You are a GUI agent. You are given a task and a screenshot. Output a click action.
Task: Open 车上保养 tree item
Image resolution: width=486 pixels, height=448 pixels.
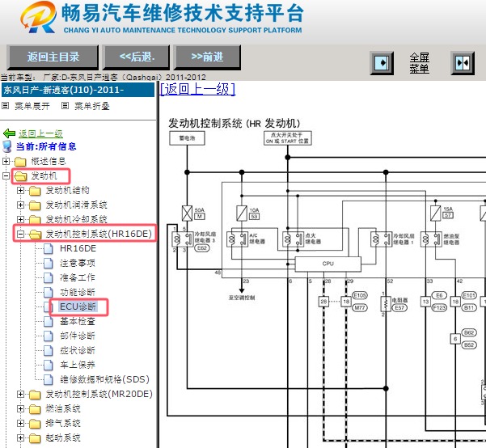click(x=78, y=366)
